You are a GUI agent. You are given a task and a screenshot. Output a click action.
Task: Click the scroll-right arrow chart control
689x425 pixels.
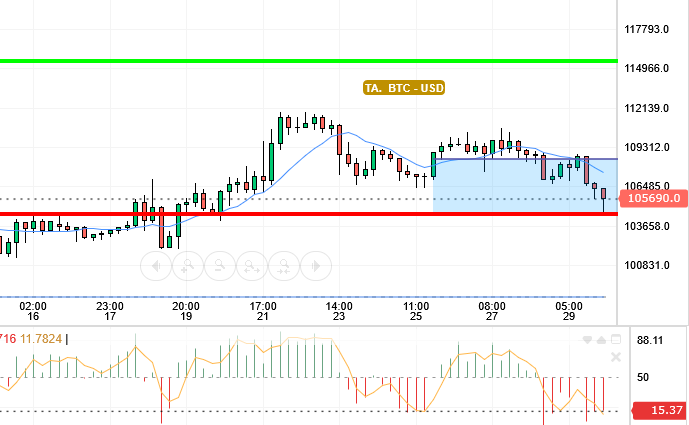tap(315, 266)
